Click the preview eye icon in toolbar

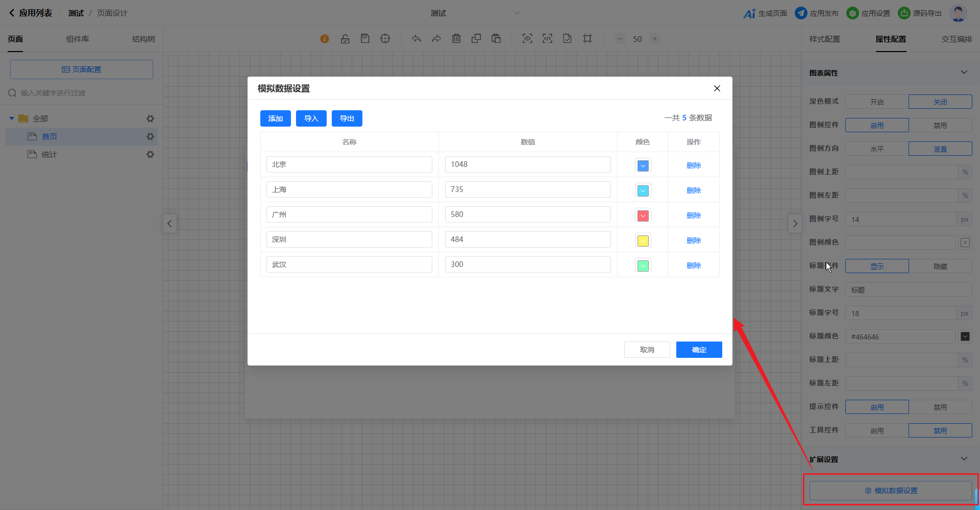click(x=527, y=39)
